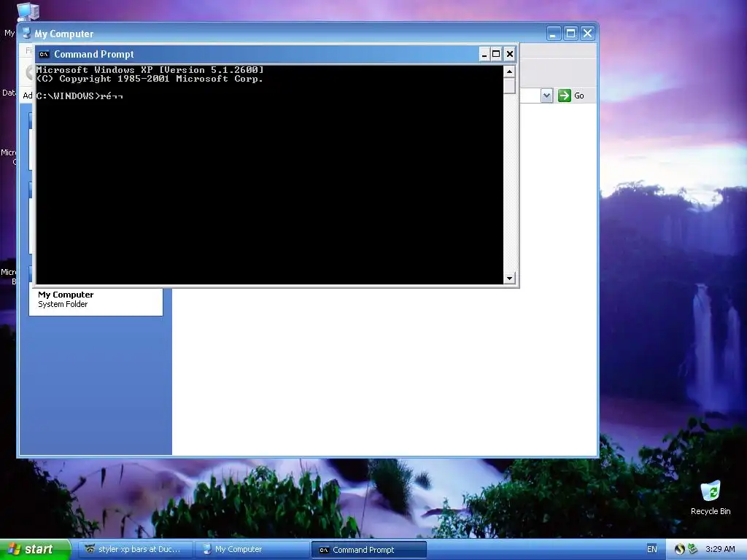
Task: Close the Command Prompt window
Action: pyautogui.click(x=510, y=54)
